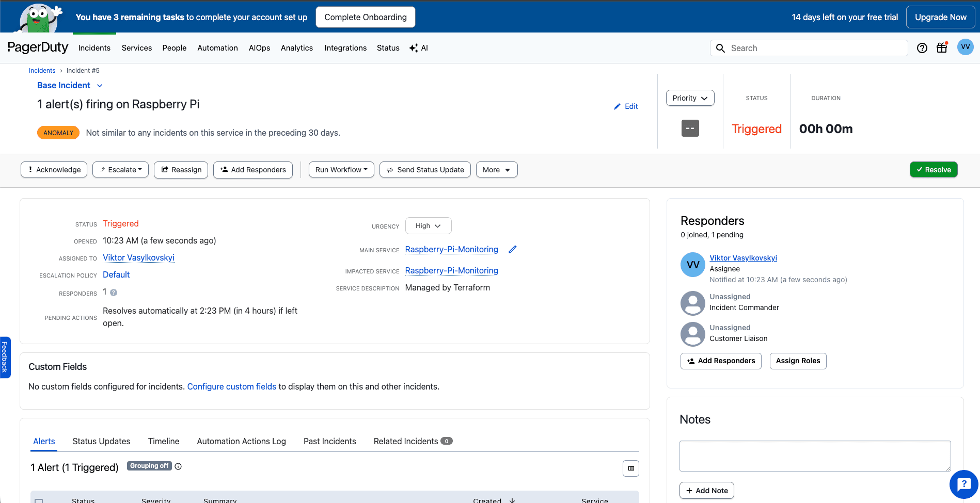Click the pencil icon next to Main Service
Screen dimensions: 980x503
513,249
